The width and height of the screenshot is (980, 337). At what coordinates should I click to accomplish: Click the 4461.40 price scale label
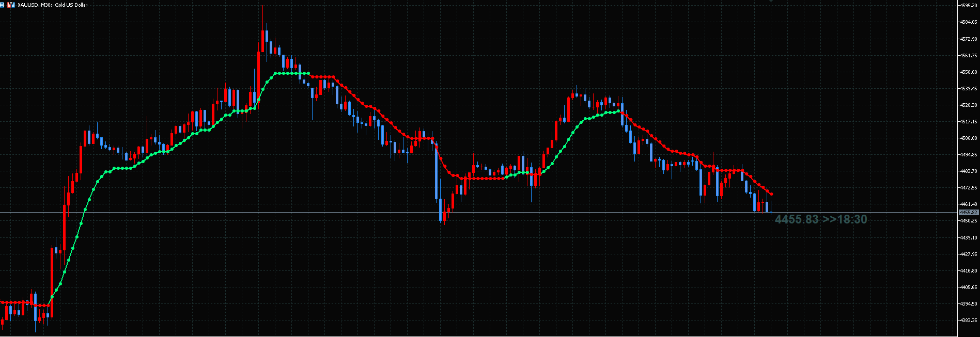tap(969, 204)
